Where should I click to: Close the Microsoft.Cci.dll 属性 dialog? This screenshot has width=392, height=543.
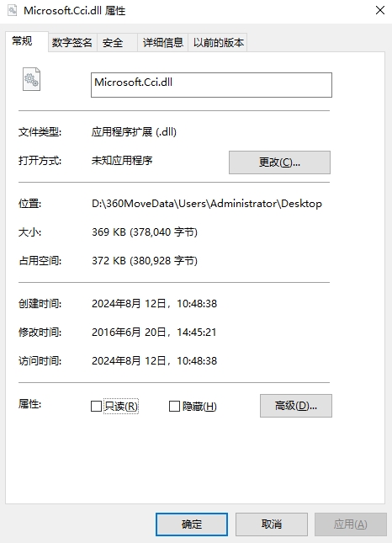click(x=380, y=10)
